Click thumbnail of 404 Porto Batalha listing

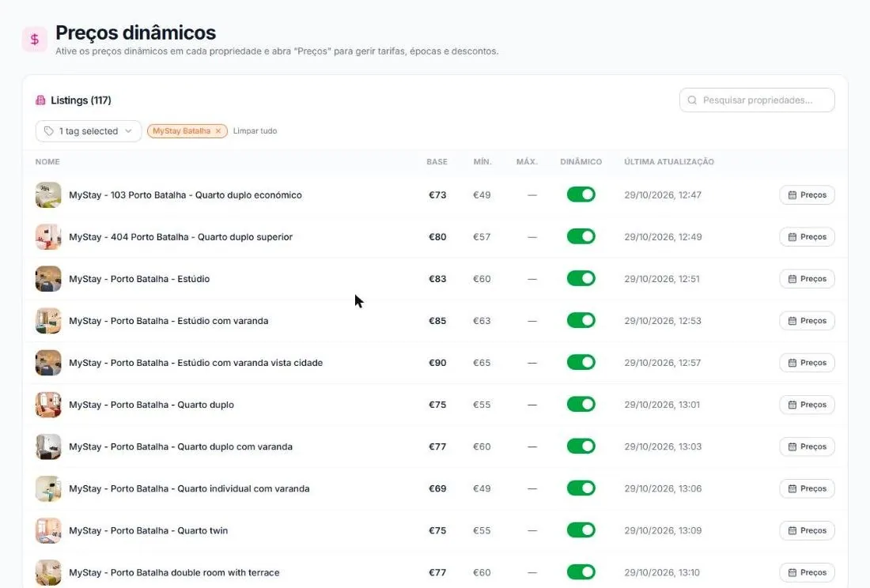coord(48,236)
